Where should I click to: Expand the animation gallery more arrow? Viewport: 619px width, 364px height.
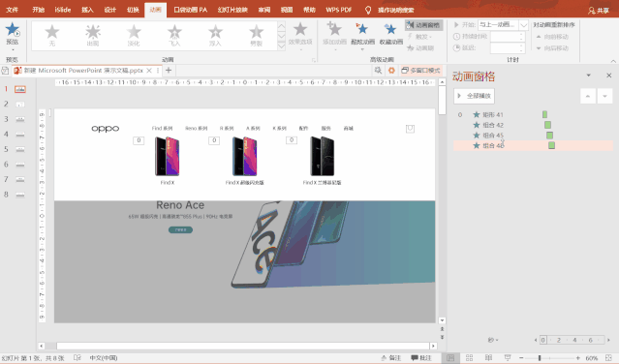point(282,45)
